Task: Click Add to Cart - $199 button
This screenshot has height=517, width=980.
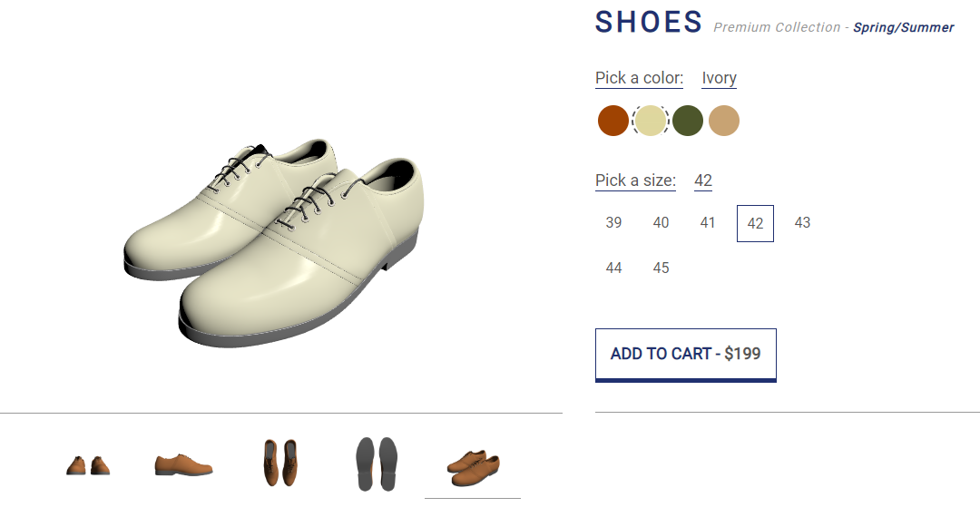Action: click(x=685, y=354)
